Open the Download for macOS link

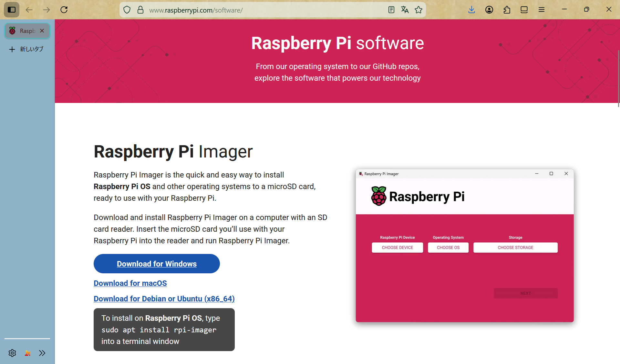point(130,283)
